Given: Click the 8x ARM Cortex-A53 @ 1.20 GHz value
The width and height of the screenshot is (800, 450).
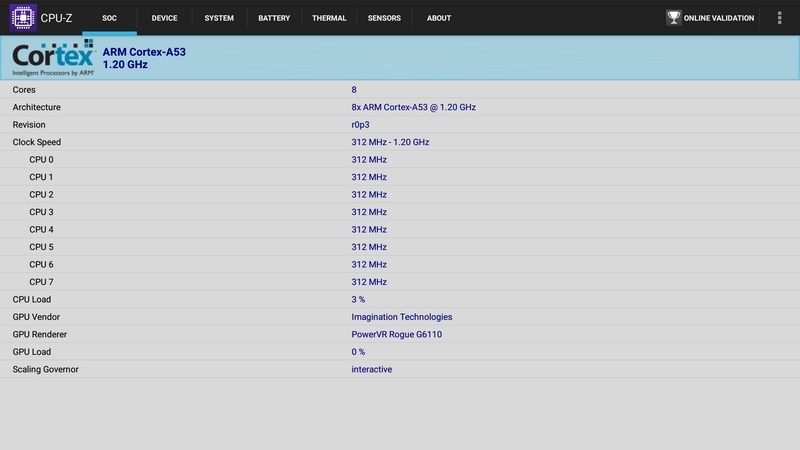Looking at the screenshot, I should pyautogui.click(x=413, y=107).
